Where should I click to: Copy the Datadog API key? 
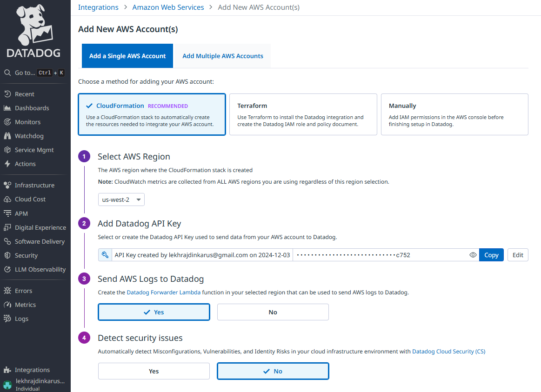[491, 255]
